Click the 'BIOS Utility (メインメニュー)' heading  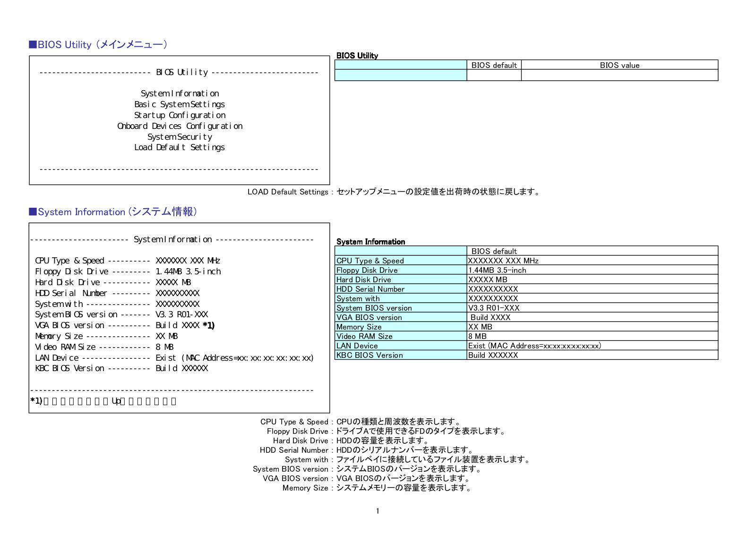(x=98, y=44)
